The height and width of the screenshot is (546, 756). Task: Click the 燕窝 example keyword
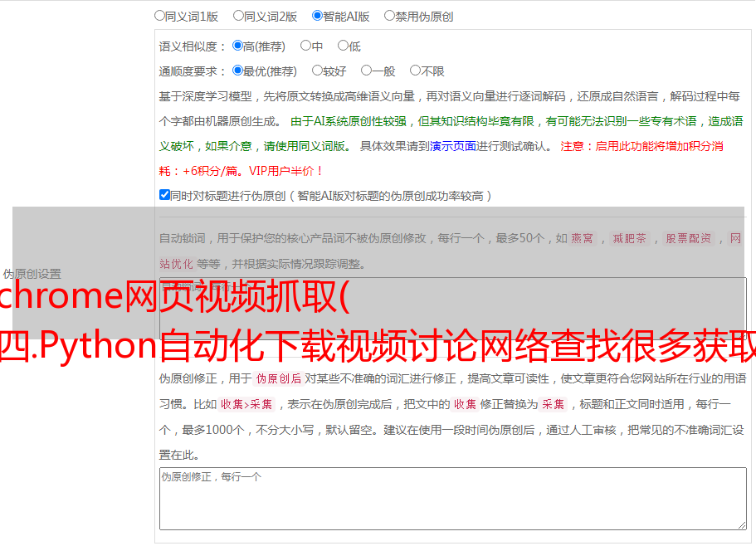pyautogui.click(x=582, y=238)
